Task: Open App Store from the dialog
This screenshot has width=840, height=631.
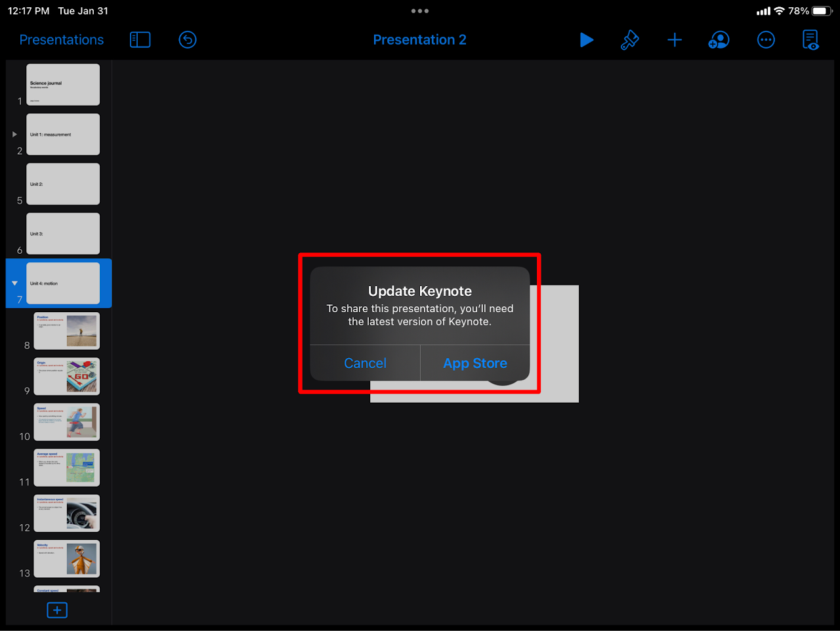Action: tap(475, 363)
